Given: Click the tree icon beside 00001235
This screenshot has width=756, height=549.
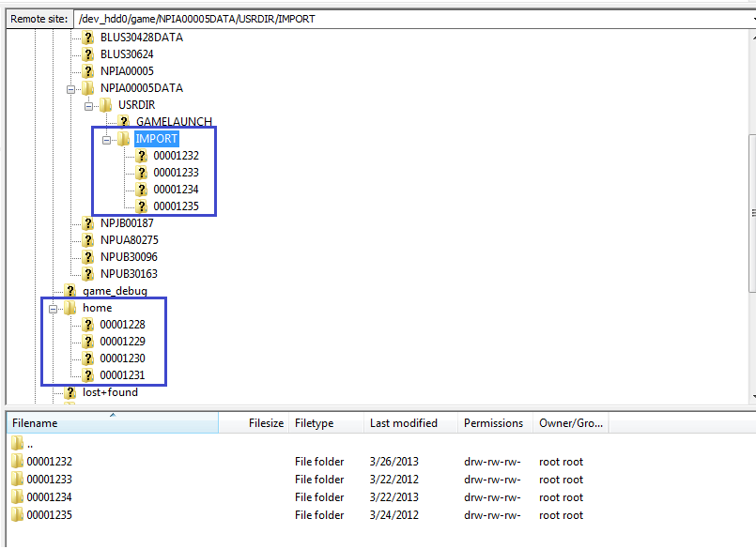Looking at the screenshot, I should (141, 206).
